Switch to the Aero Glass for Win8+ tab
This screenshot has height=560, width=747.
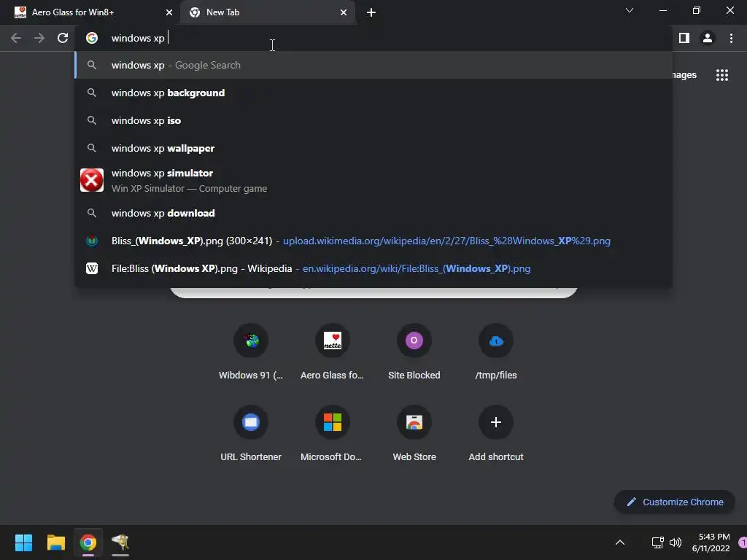click(x=90, y=12)
